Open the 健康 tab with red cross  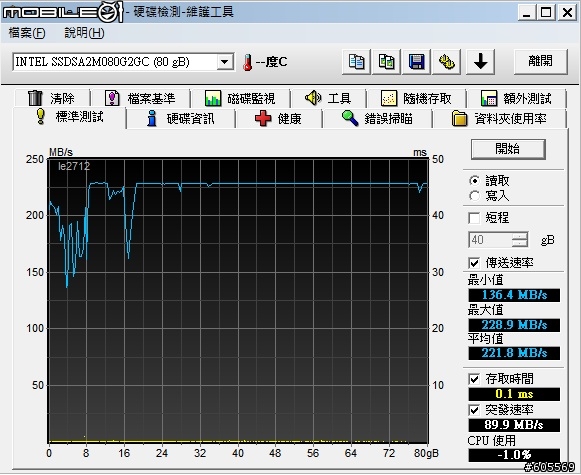(x=279, y=119)
